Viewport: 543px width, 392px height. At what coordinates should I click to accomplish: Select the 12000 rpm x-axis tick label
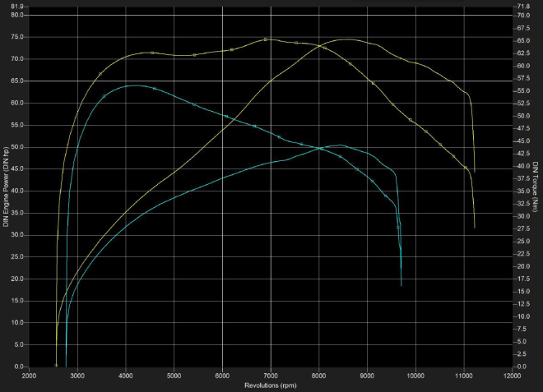click(x=512, y=376)
